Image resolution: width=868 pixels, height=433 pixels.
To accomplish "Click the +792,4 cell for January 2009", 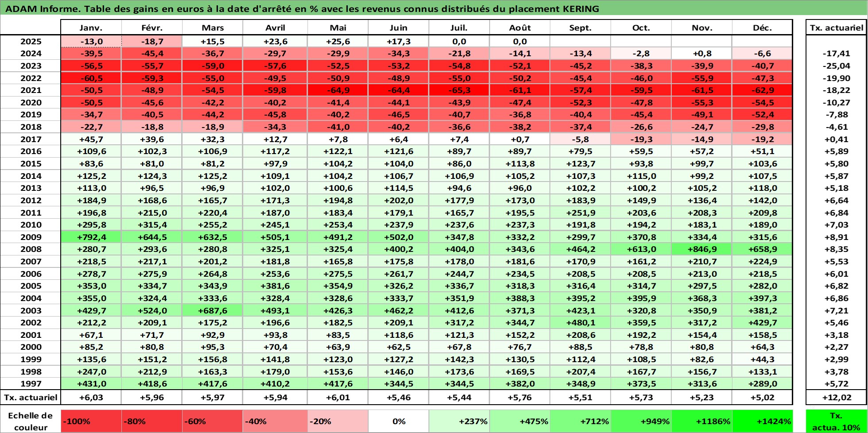I will pyautogui.click(x=91, y=237).
